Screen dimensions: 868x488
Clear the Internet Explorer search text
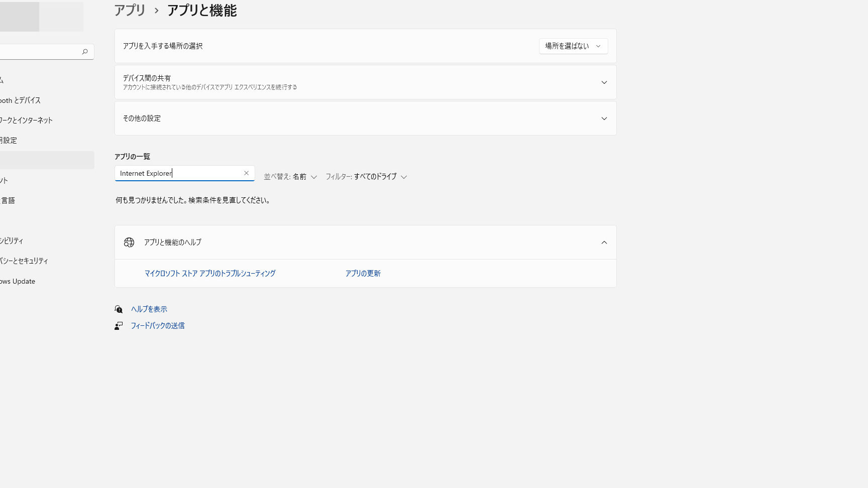point(246,173)
